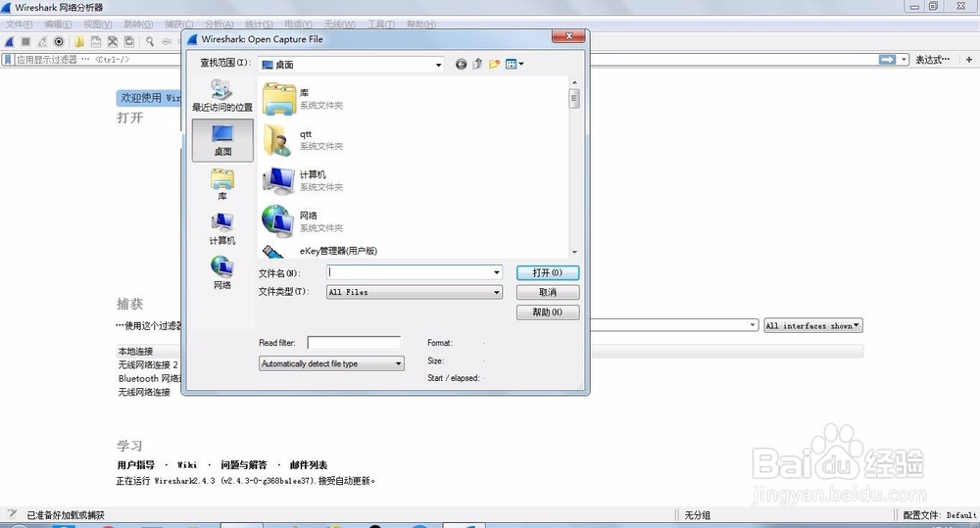980x528 pixels.
Task: Click the create new folder icon in dialog
Action: 494,64
